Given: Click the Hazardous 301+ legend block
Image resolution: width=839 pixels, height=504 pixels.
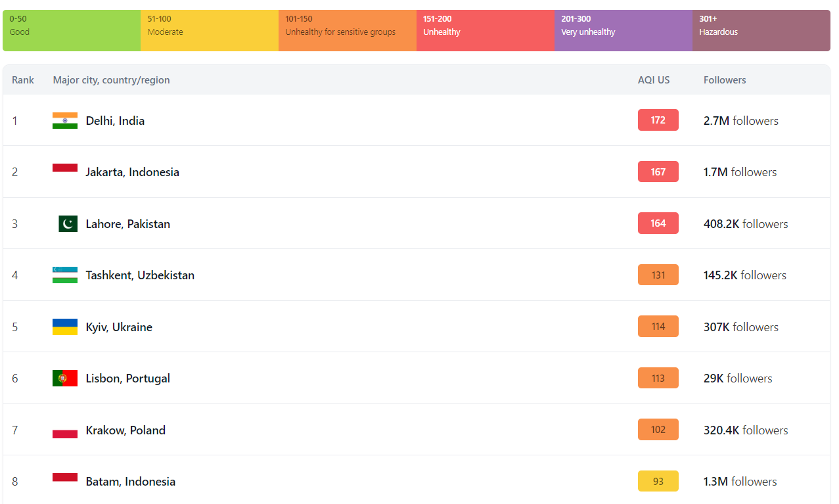Looking at the screenshot, I should tap(761, 30).
